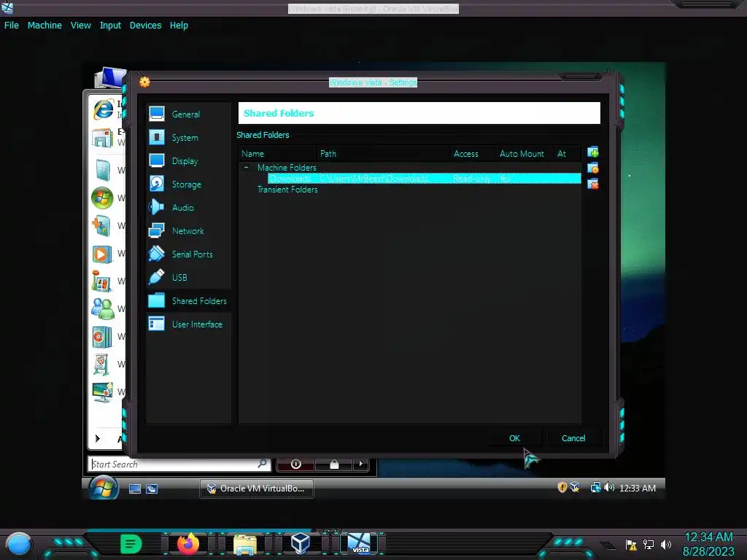Sort by the Name column header
747x560 pixels.
(277, 154)
